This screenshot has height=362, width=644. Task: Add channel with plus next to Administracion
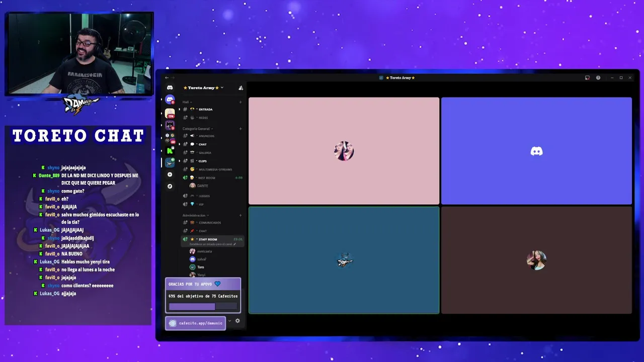[240, 215]
